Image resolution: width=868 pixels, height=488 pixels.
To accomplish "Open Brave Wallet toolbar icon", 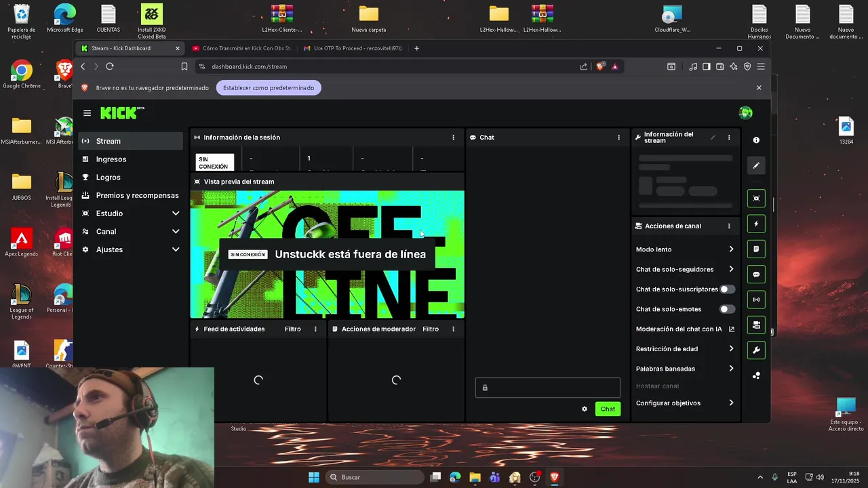I will click(x=720, y=66).
